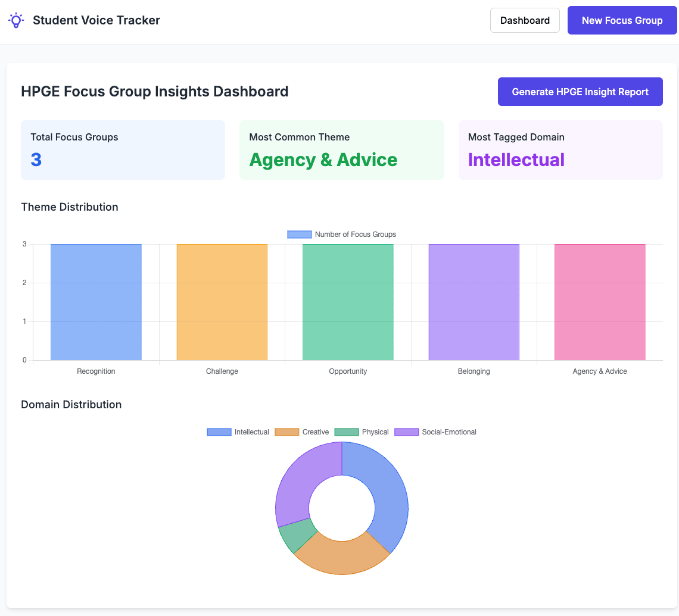Click the lightbulb logo icon

16,20
